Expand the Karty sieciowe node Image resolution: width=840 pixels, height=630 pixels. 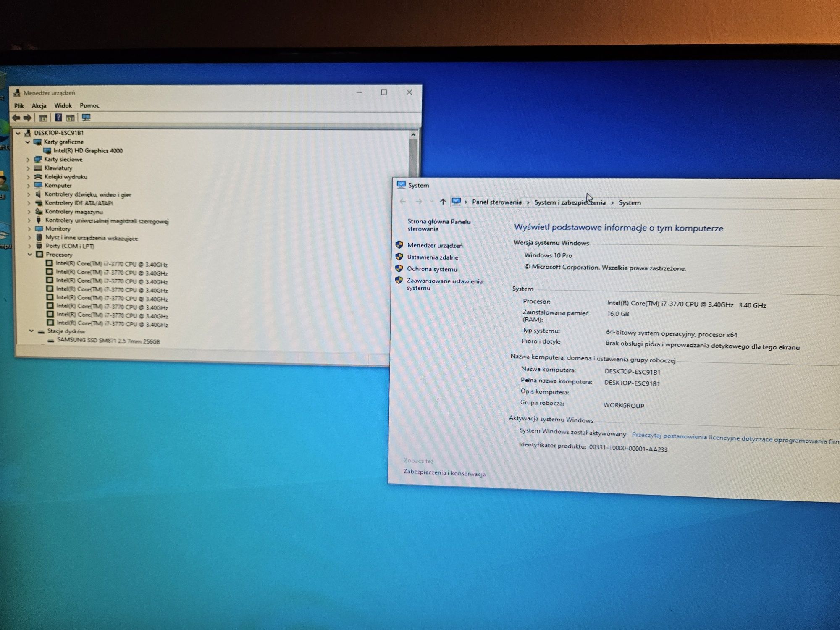[x=28, y=160]
